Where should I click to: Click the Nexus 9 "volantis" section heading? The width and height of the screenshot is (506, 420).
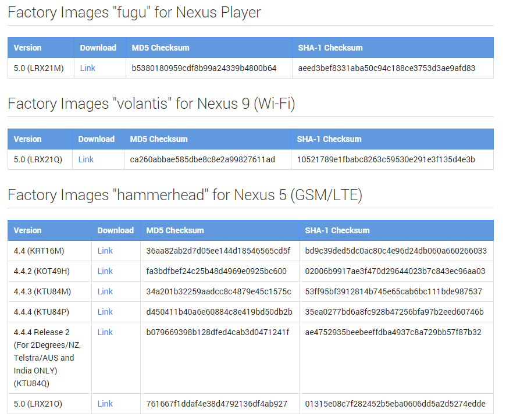click(x=151, y=104)
